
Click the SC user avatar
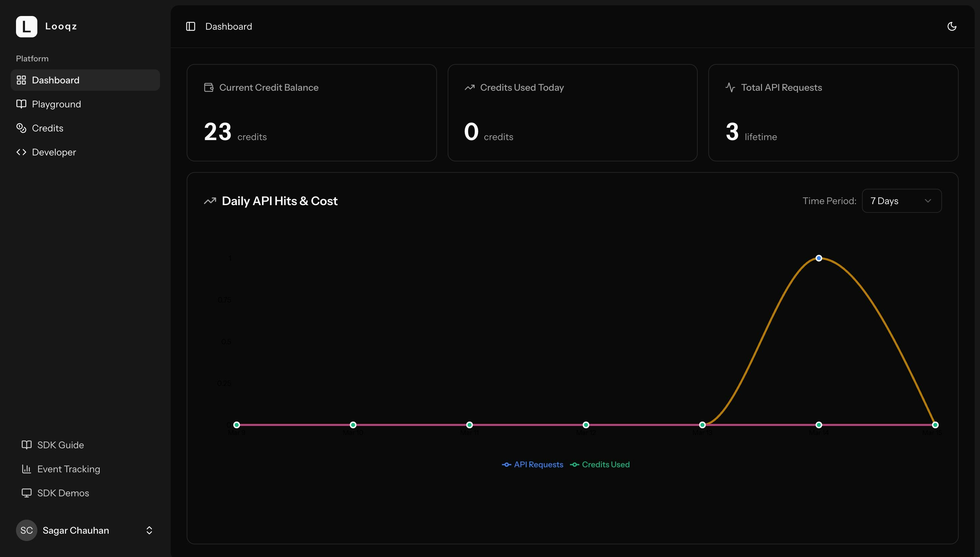pos(26,530)
